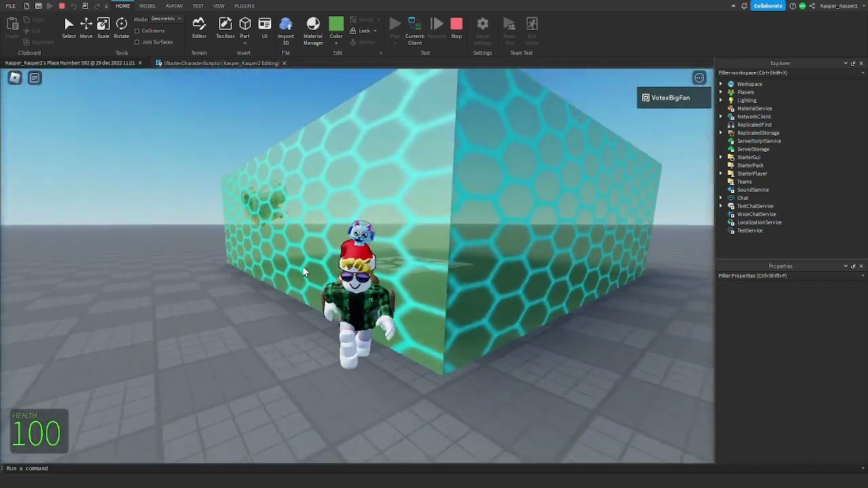The height and width of the screenshot is (488, 868).
Task: Undock the Properties panel
Action: (853, 266)
